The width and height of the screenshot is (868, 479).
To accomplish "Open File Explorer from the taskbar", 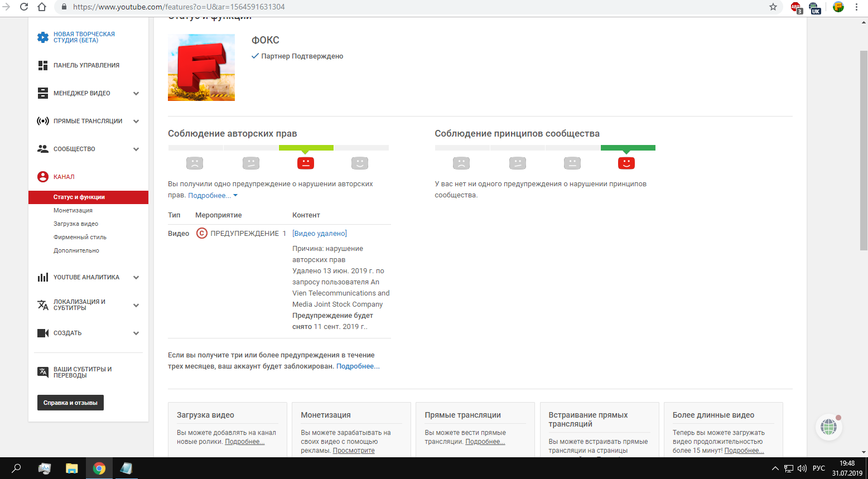I will 72,468.
